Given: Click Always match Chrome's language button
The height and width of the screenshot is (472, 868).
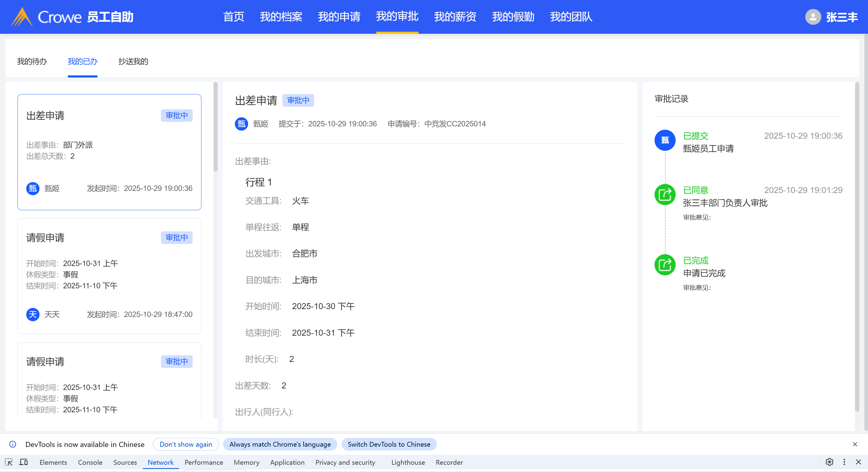Looking at the screenshot, I should click(x=280, y=444).
